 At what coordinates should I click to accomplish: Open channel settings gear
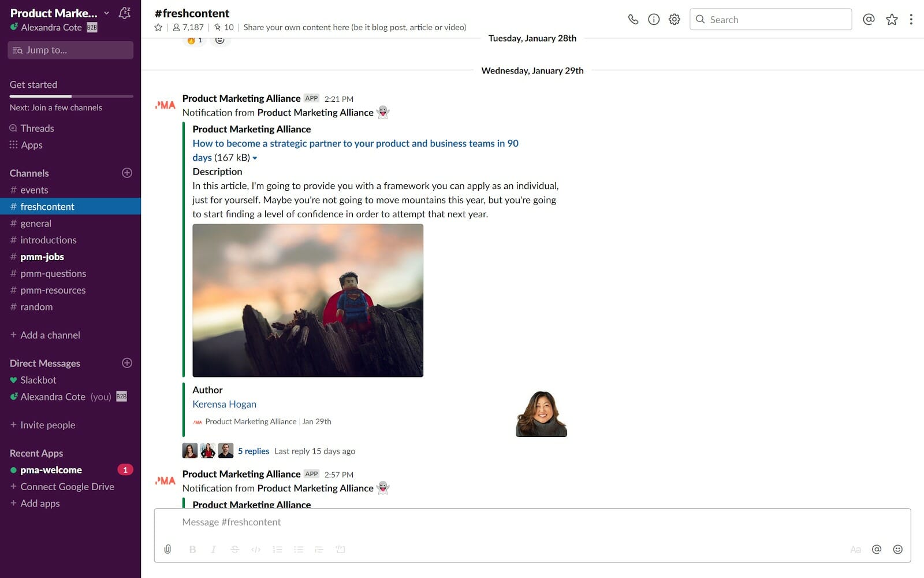(x=673, y=19)
